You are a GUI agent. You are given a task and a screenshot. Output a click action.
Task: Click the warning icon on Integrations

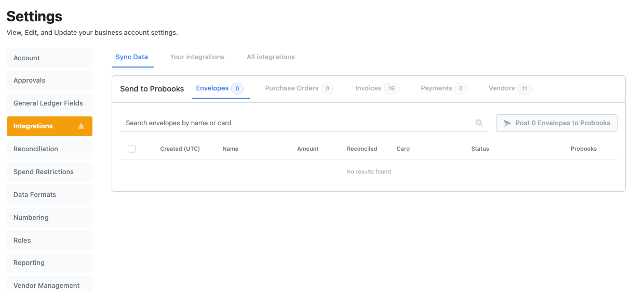click(x=81, y=126)
